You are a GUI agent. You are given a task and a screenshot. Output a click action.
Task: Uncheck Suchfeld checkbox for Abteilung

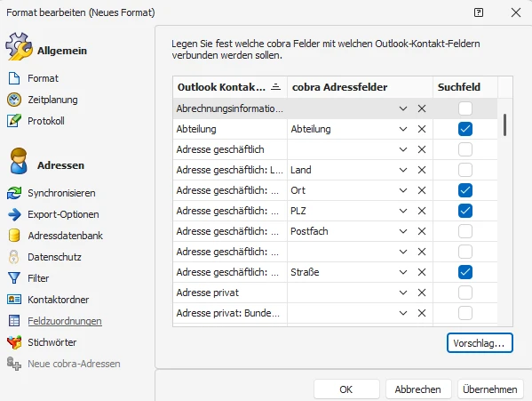tap(465, 129)
